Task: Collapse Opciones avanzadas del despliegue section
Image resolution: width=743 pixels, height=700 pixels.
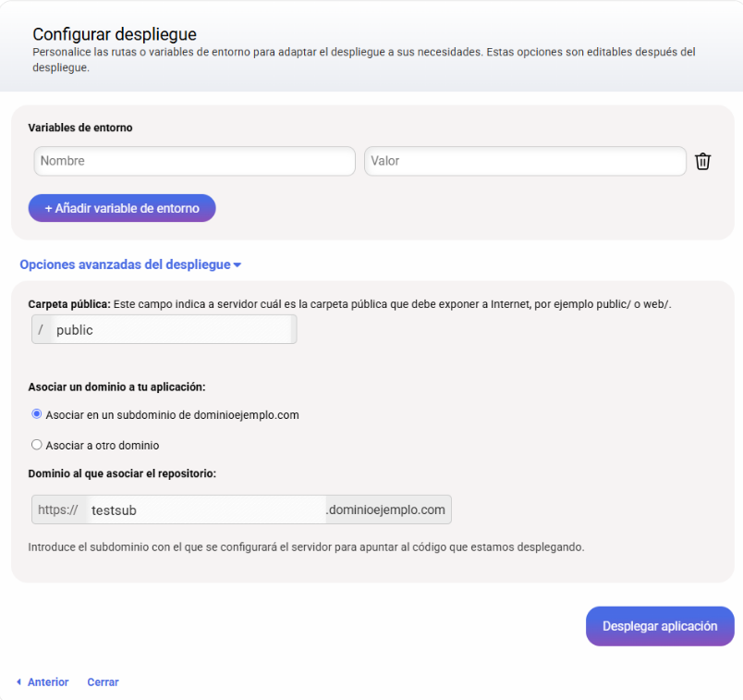Action: 130,264
